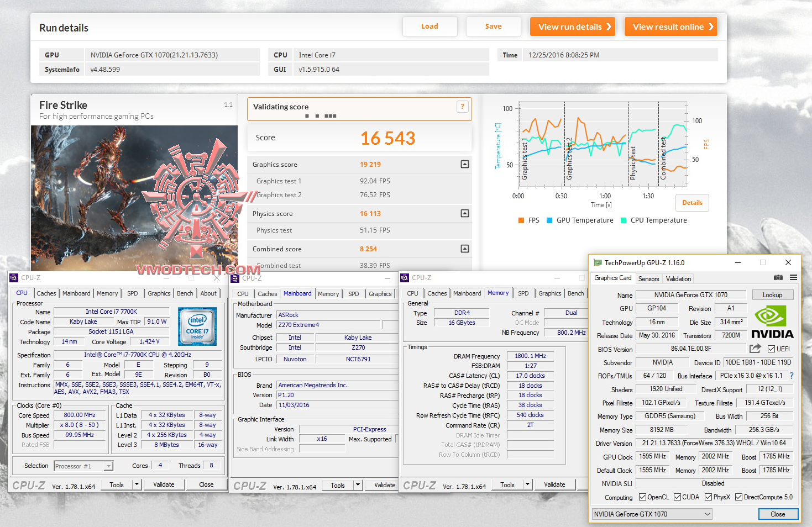The height and width of the screenshot is (527, 812).
Task: Toggle the OpenCL checkbox
Action: pos(642,497)
